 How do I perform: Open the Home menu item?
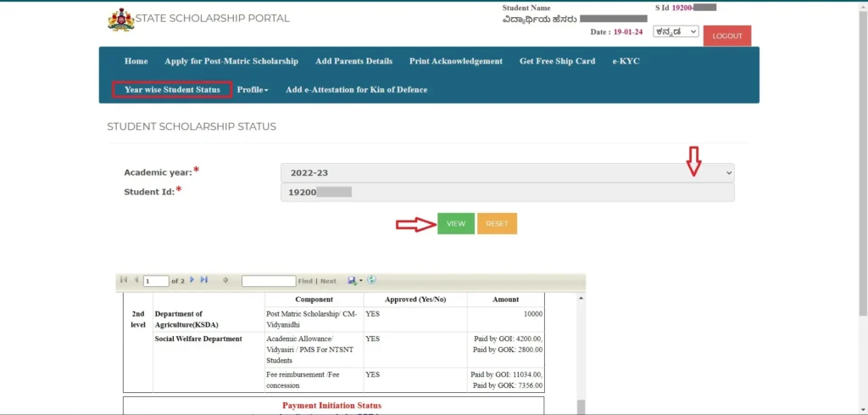[136, 61]
